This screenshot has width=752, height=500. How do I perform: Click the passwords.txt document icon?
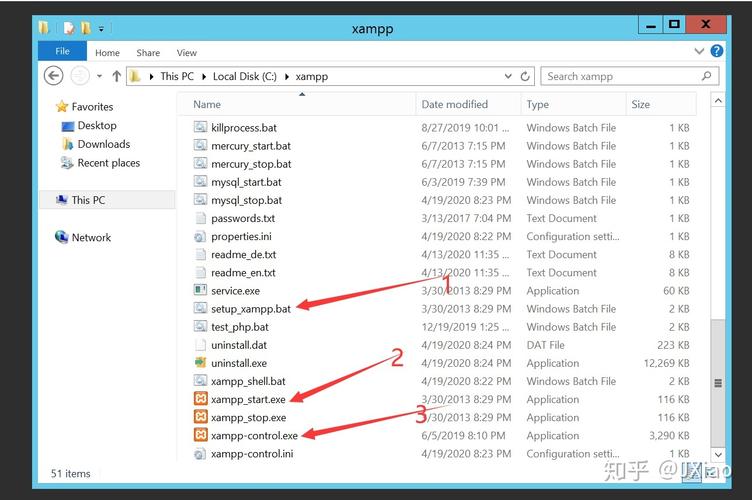tap(200, 218)
